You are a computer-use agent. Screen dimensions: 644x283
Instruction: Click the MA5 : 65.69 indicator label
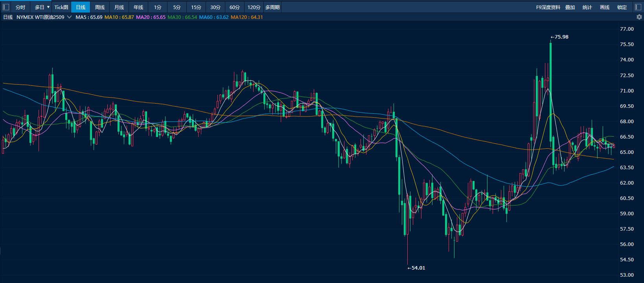click(x=89, y=17)
